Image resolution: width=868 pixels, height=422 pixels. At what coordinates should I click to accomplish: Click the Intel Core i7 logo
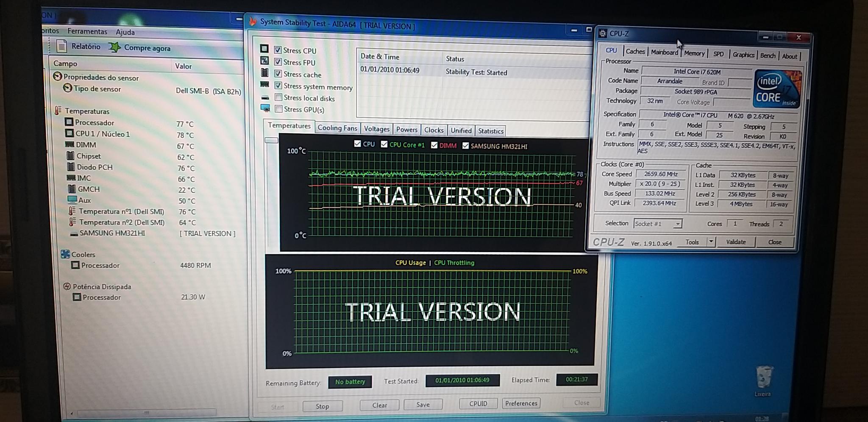777,89
